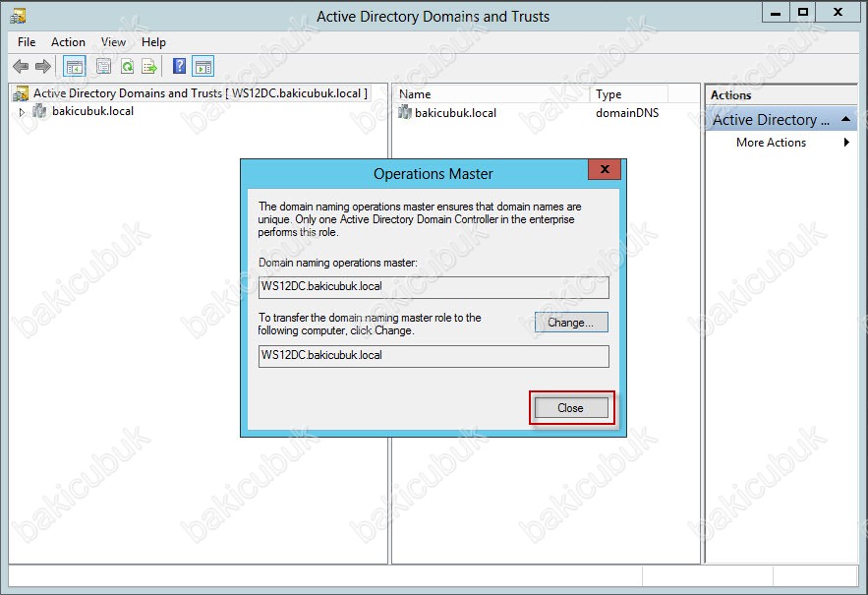Click the root node icon in the console tree
The width and height of the screenshot is (868, 595).
[21, 93]
